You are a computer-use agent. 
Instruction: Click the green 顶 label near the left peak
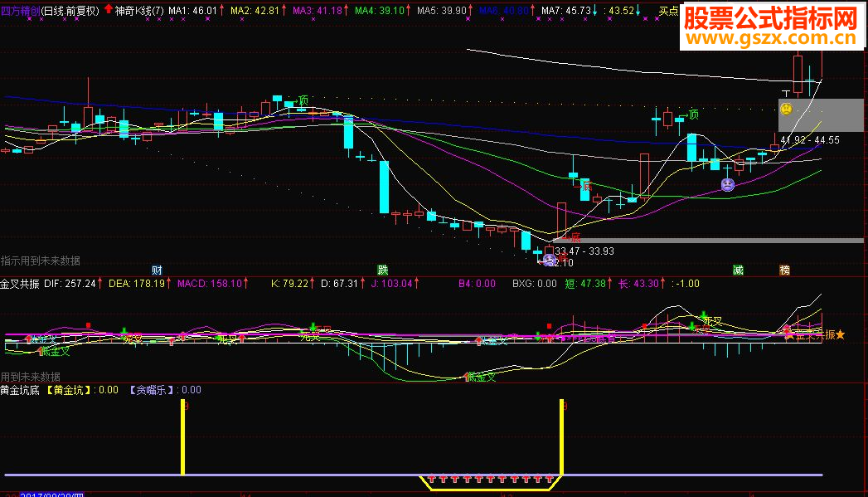point(303,100)
